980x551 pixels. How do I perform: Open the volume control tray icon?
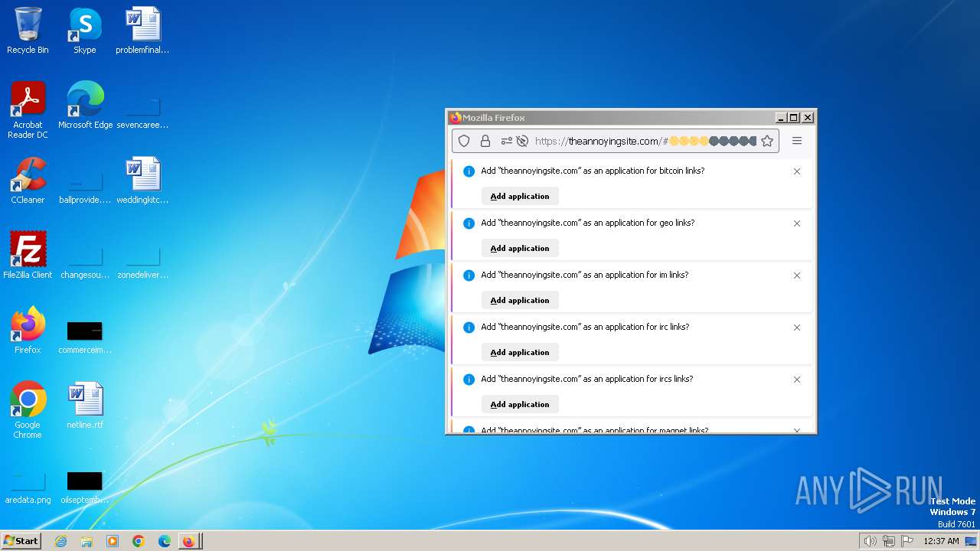coord(870,541)
